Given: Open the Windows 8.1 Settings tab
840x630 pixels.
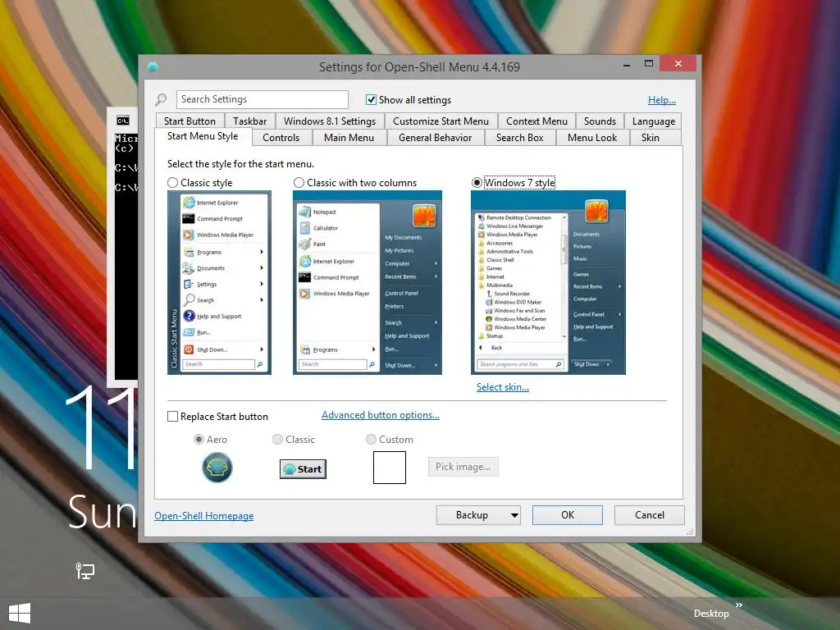Looking at the screenshot, I should pyautogui.click(x=330, y=121).
